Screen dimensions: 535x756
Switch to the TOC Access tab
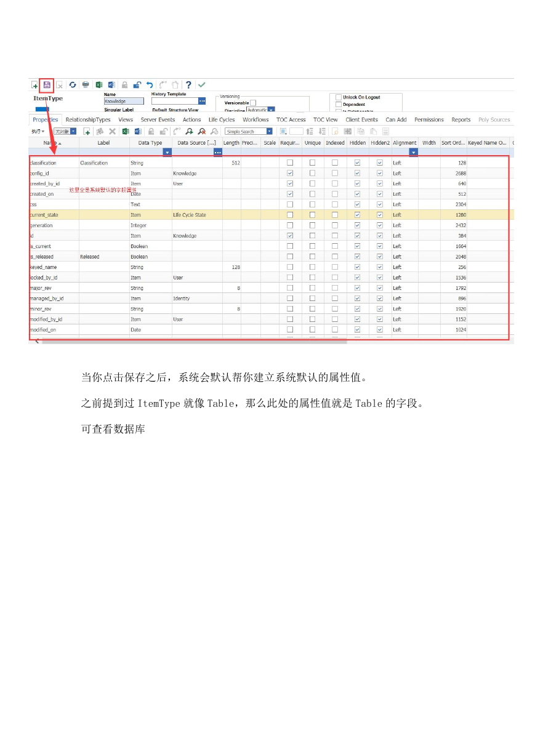pyautogui.click(x=291, y=120)
